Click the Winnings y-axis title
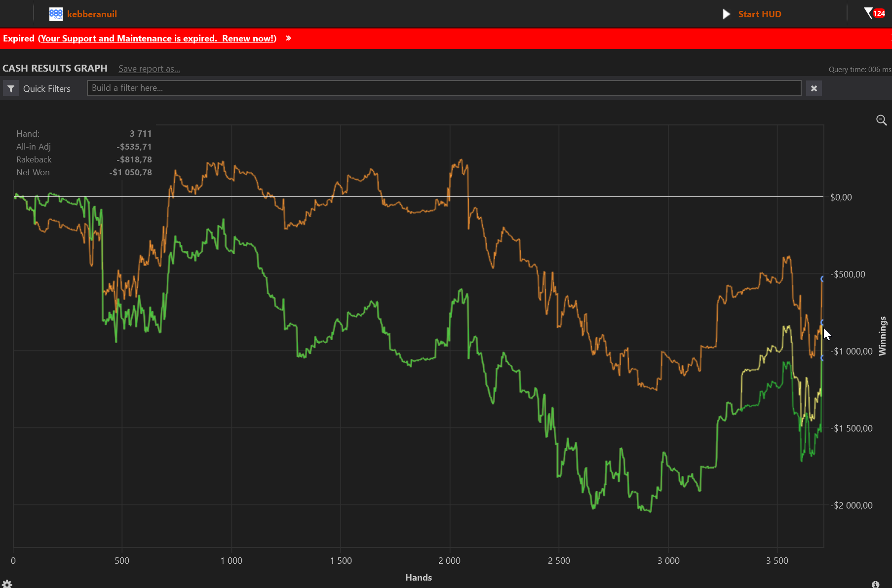 (883, 336)
